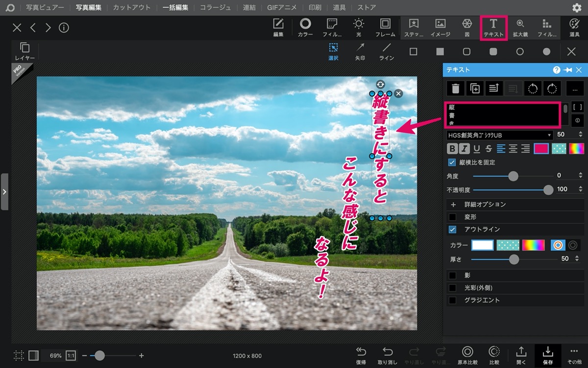Screen dimensions: 588x368
Task: Click the 比較 compare button
Action: [494, 355]
